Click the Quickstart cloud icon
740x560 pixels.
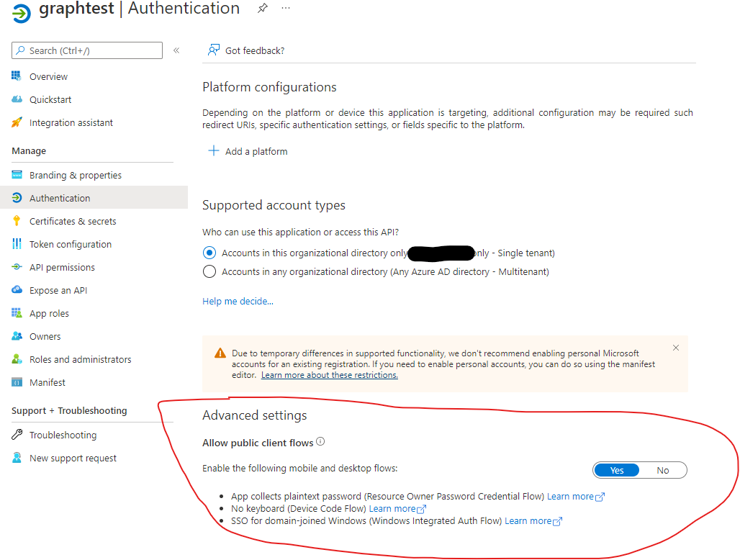click(x=17, y=99)
